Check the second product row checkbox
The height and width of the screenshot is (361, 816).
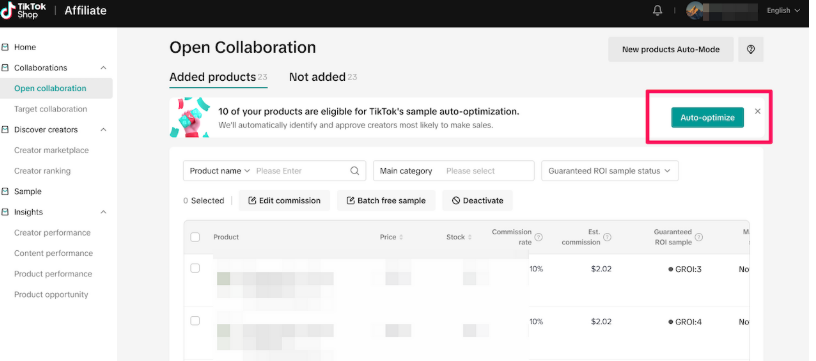click(x=195, y=321)
